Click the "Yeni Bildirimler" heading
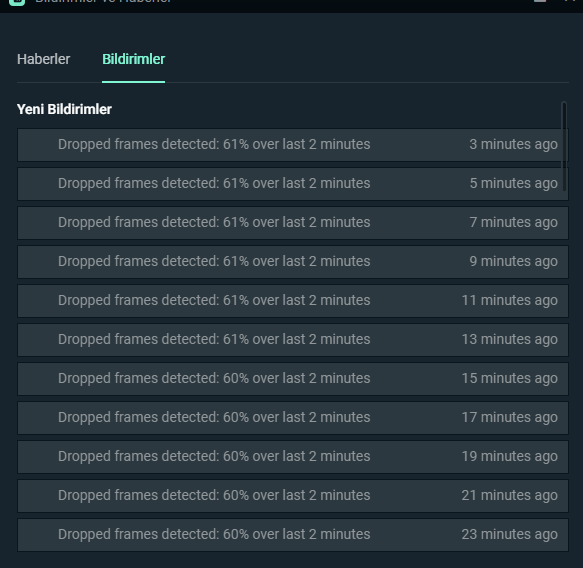The image size is (583, 568). tap(64, 109)
